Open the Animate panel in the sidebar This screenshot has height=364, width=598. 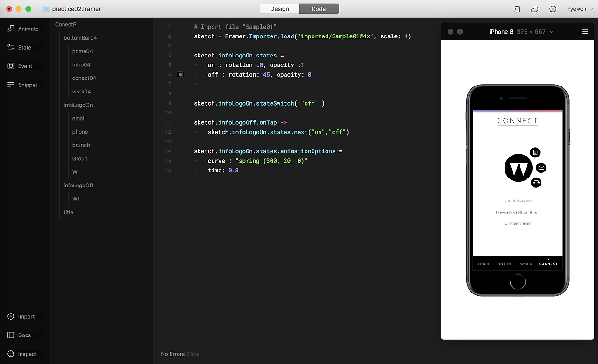pos(23,29)
